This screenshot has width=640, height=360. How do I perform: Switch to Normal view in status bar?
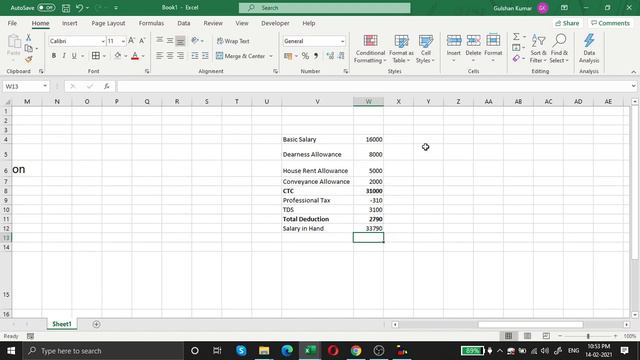pos(508,336)
